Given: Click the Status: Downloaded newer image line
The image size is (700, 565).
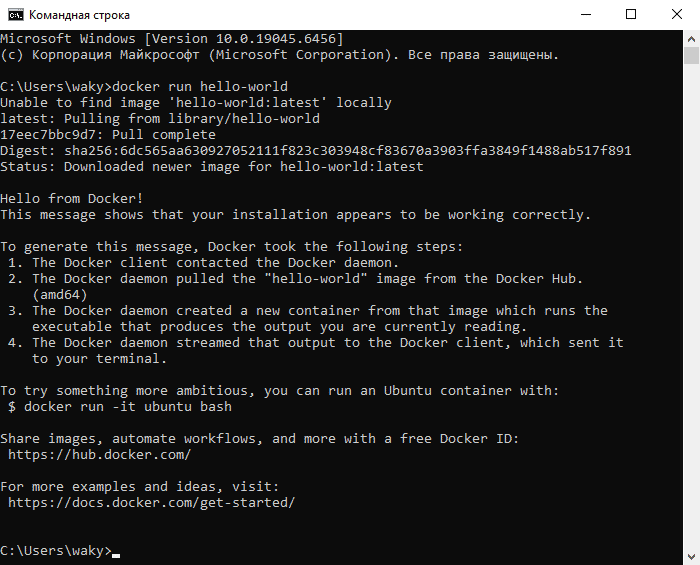Looking at the screenshot, I should [x=212, y=167].
